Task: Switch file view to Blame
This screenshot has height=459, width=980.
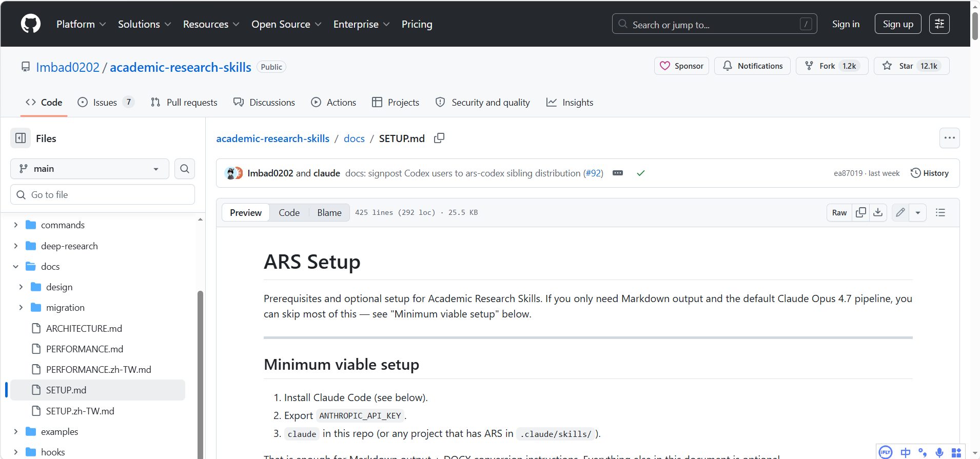Action: pos(329,212)
